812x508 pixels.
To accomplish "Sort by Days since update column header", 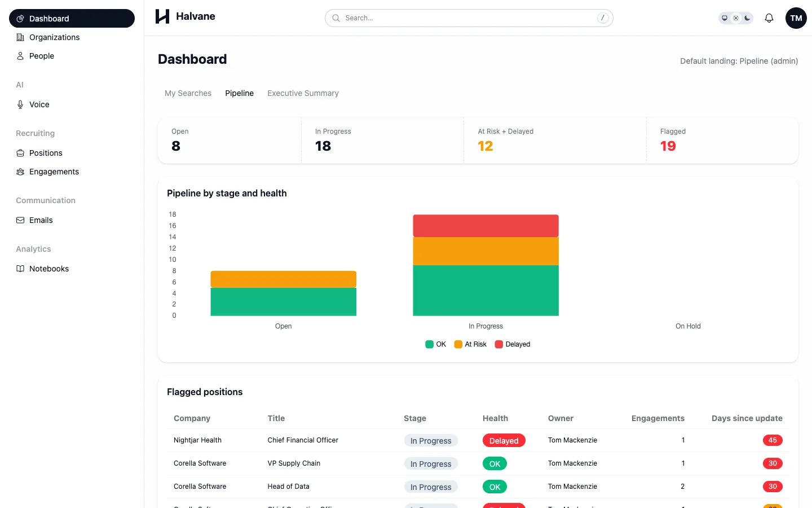I will pos(747,418).
